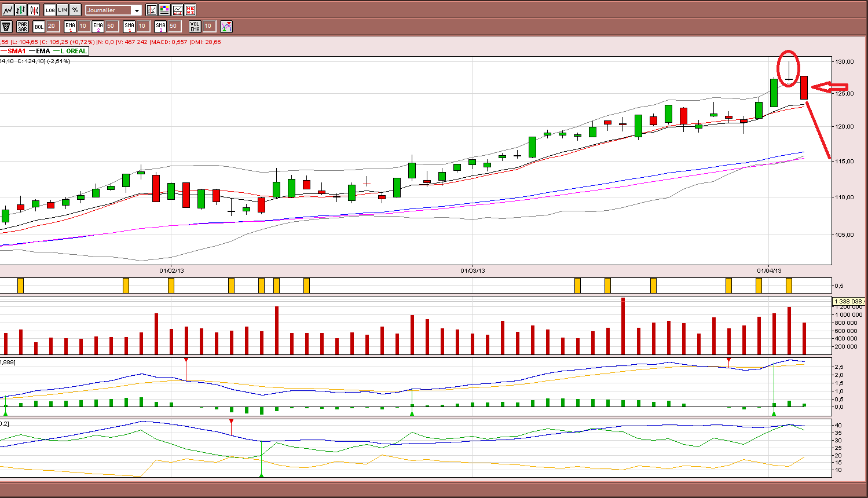Open the indicators chart panel icon
868x498 pixels.
pos(177,10)
